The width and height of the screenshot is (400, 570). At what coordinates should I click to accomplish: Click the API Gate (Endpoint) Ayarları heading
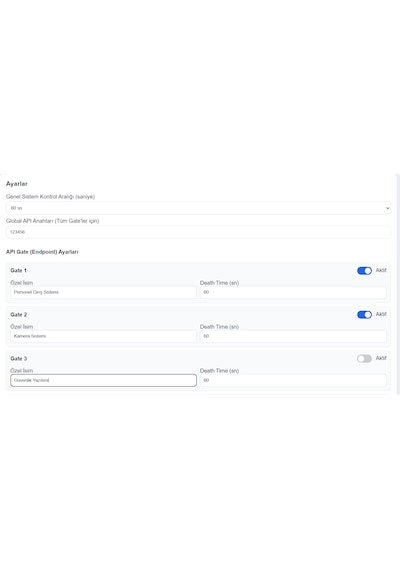(42, 252)
